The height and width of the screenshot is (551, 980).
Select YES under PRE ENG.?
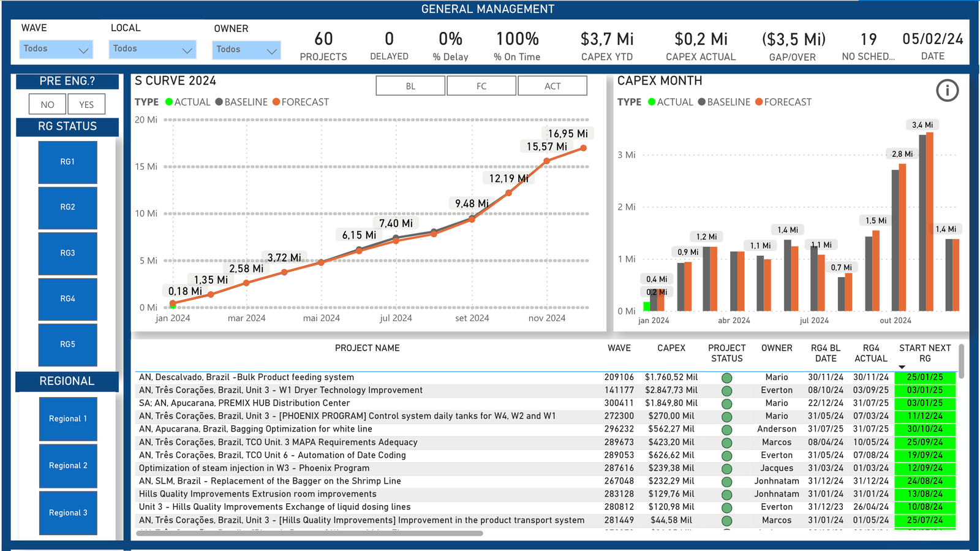[86, 104]
